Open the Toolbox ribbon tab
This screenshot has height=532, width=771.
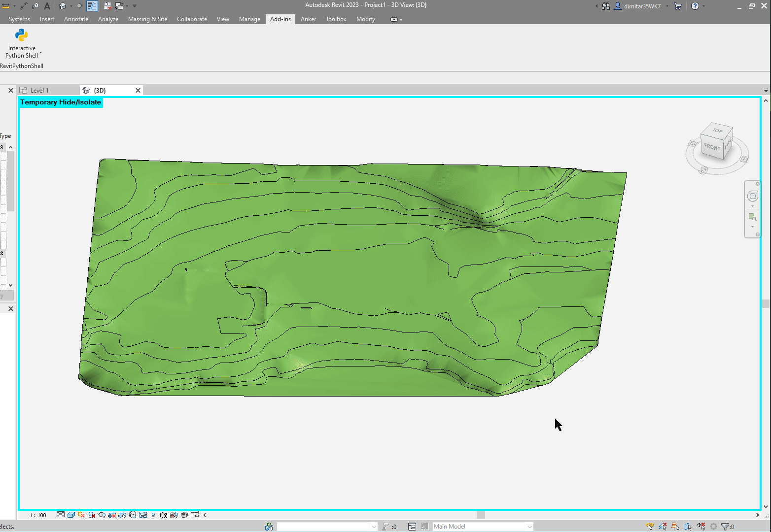pos(336,19)
